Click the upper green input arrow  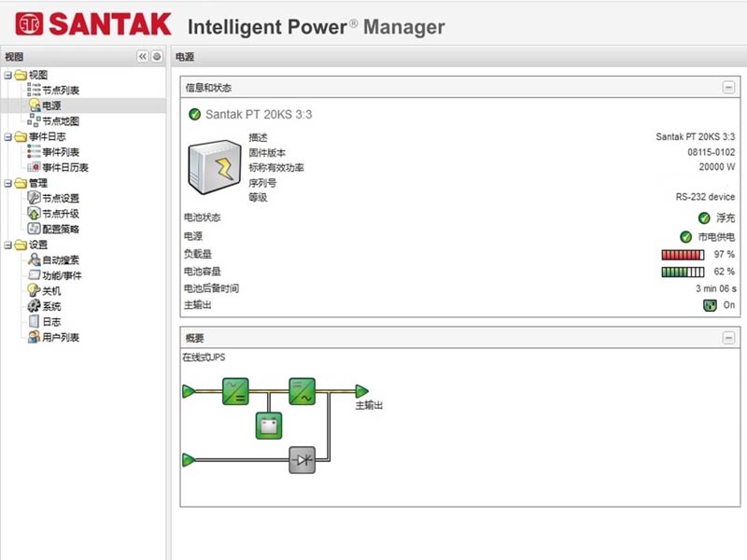190,391
